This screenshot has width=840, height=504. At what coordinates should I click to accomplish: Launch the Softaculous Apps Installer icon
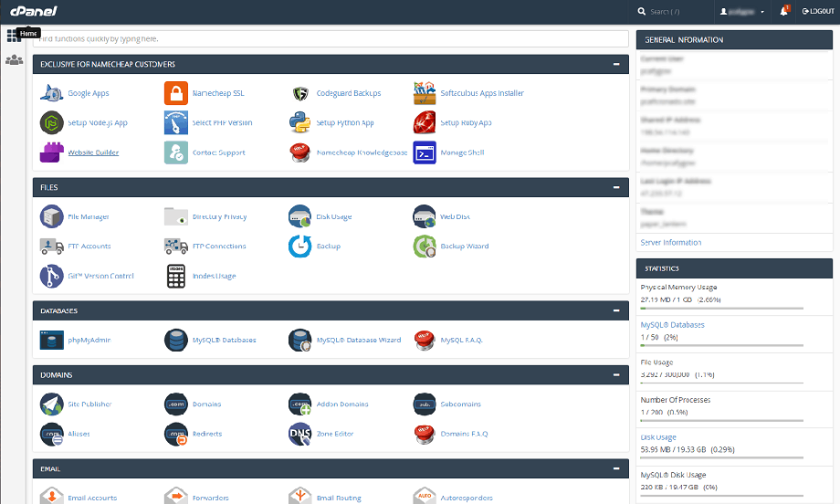pyautogui.click(x=425, y=93)
